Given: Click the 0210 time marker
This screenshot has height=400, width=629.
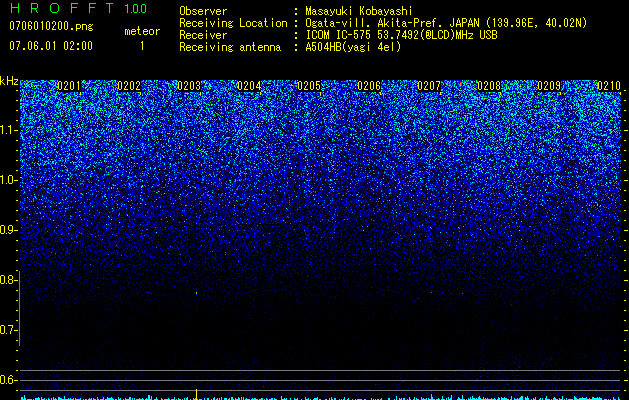Looking at the screenshot, I should (609, 86).
